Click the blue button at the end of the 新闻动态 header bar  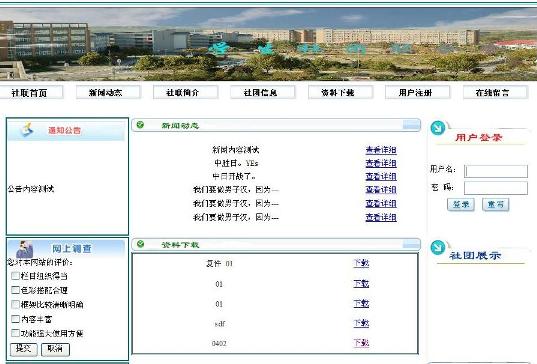point(411,125)
